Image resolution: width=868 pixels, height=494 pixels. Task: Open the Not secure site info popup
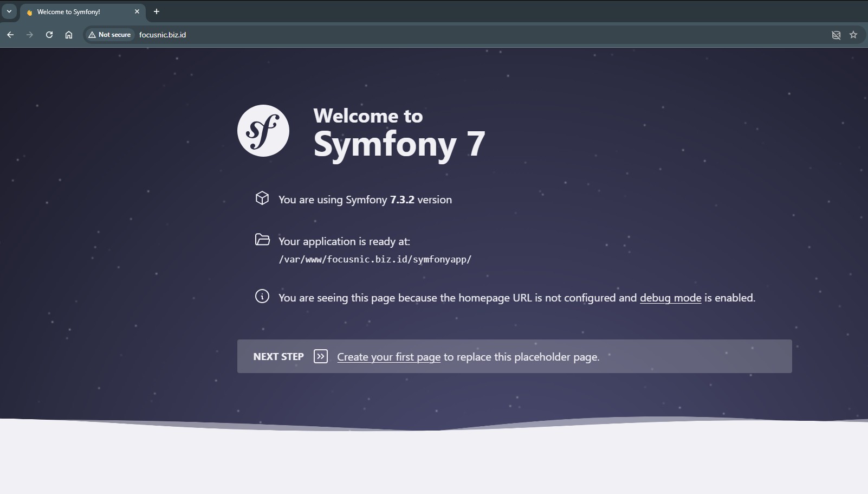(x=110, y=35)
